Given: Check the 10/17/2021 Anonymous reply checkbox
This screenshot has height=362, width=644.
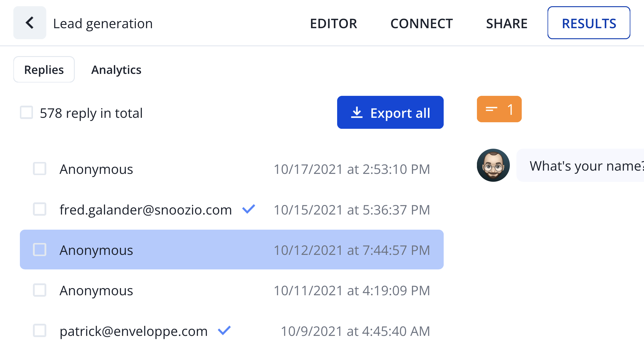Looking at the screenshot, I should (39, 169).
